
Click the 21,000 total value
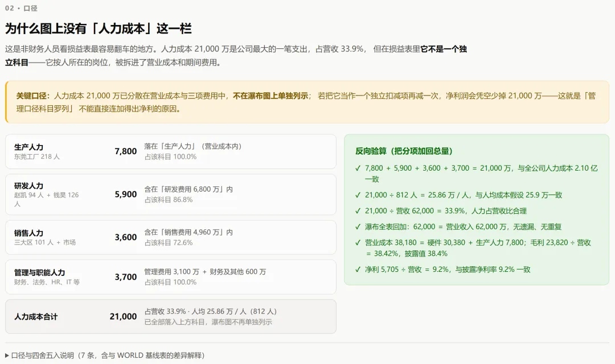click(x=123, y=317)
